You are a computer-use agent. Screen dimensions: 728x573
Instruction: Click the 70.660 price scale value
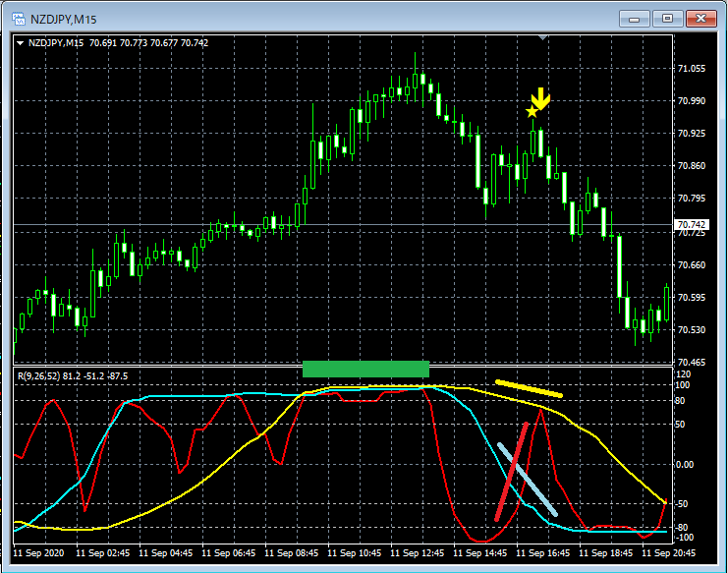click(692, 265)
